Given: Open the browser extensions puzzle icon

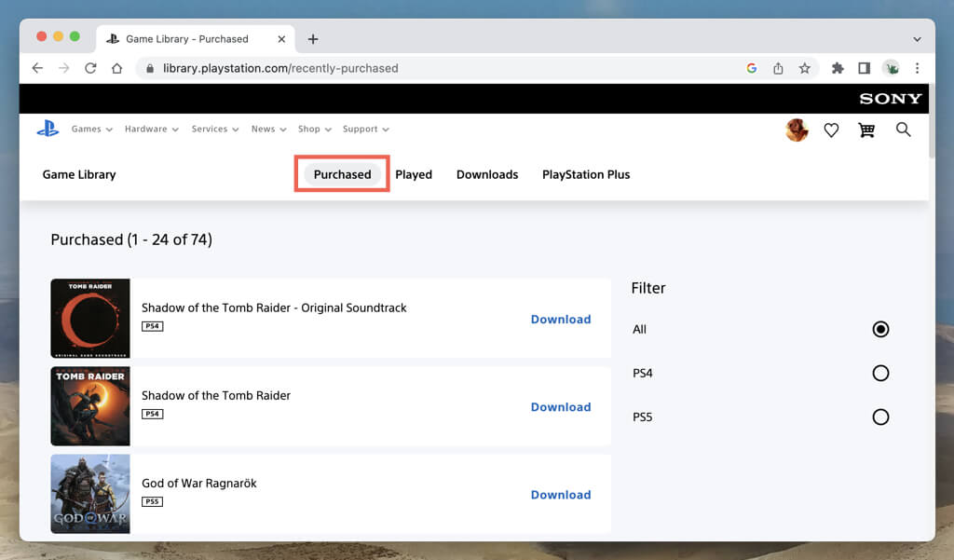Looking at the screenshot, I should tap(838, 68).
